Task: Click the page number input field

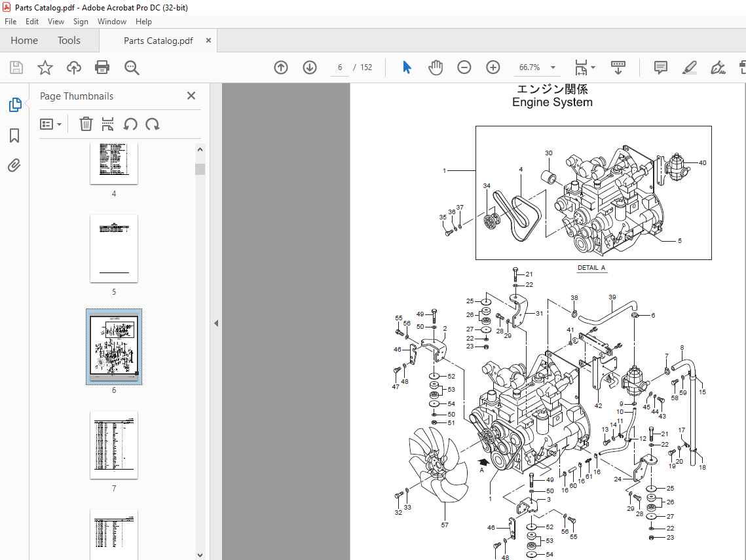Action: coord(340,67)
